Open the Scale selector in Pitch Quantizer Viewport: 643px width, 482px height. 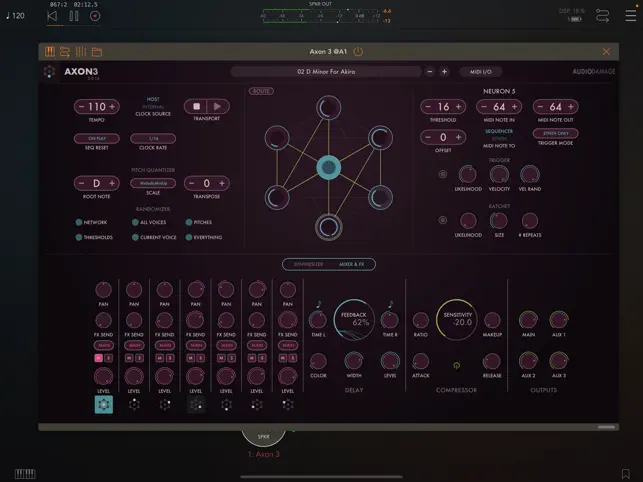[x=153, y=183]
